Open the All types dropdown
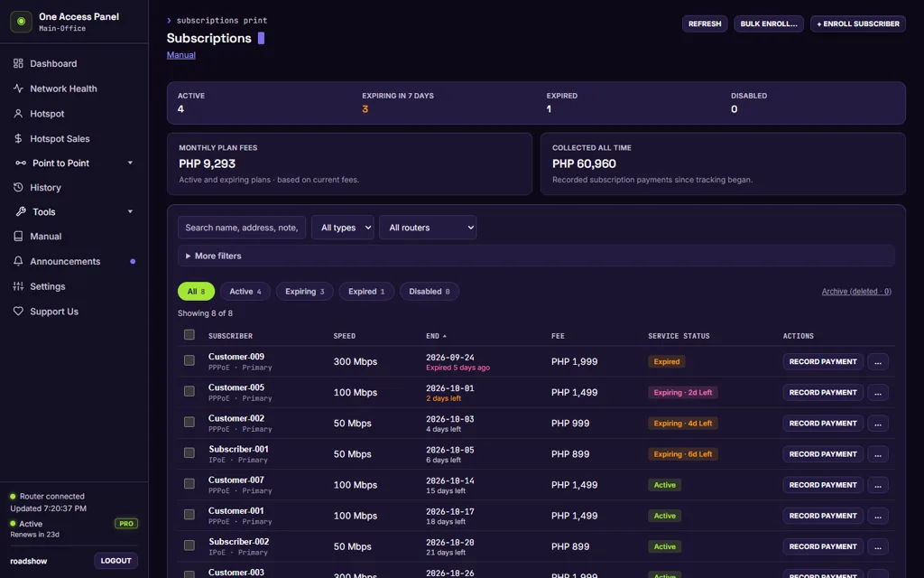 (x=342, y=227)
